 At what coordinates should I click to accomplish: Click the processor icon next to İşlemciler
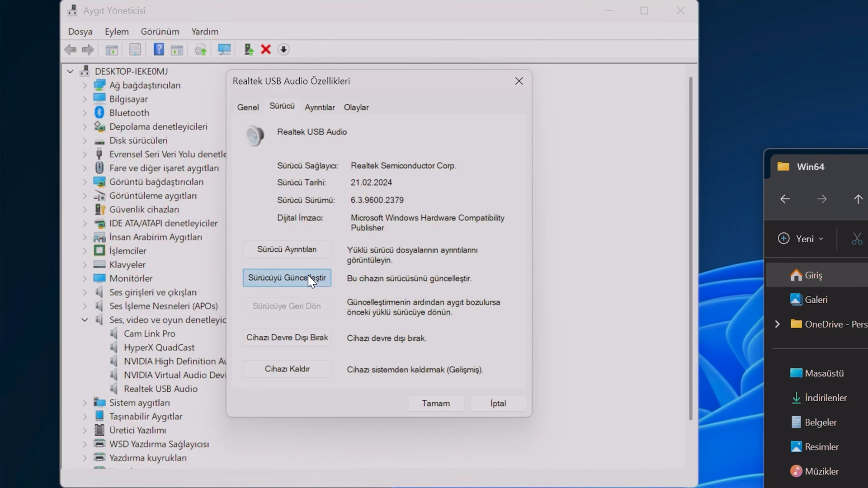99,250
